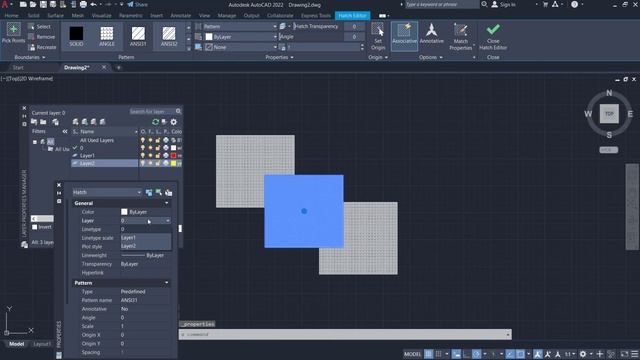Toggle the Associative hatch option
640x360 pixels.
click(x=404, y=36)
